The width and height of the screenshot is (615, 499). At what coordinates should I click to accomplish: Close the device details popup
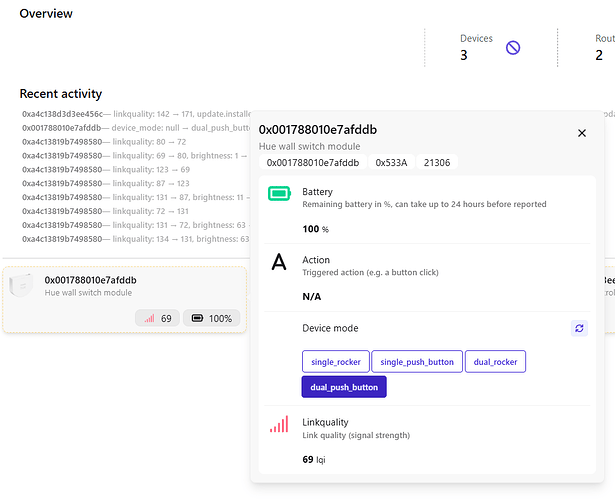[x=582, y=133]
